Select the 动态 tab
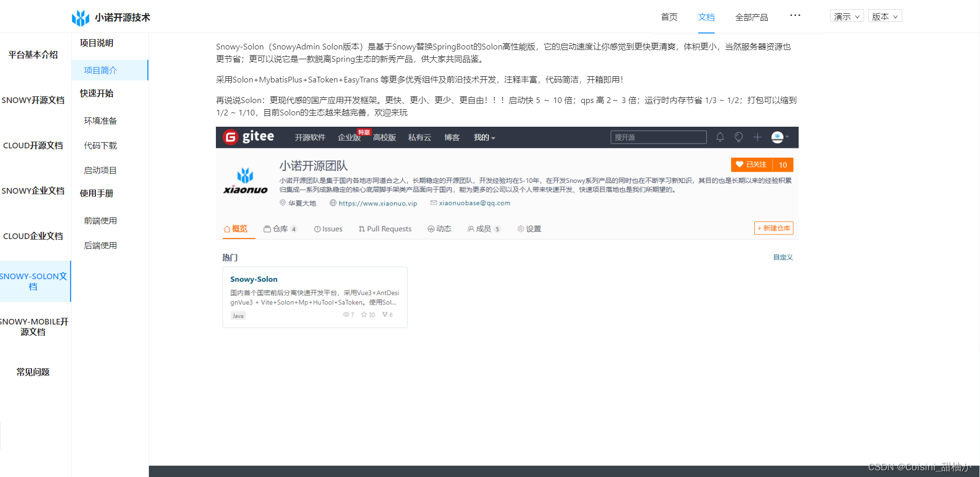This screenshot has width=980, height=477. [440, 229]
